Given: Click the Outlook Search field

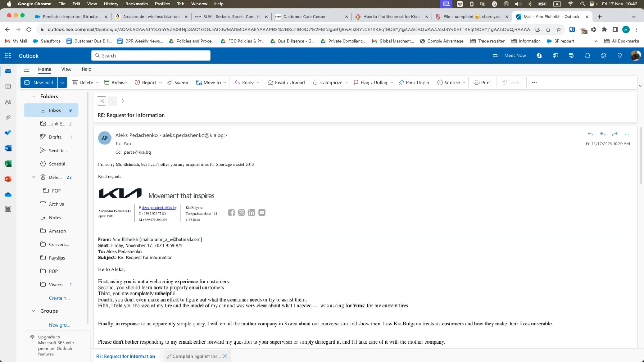Looking at the screenshot, I should pos(151,56).
